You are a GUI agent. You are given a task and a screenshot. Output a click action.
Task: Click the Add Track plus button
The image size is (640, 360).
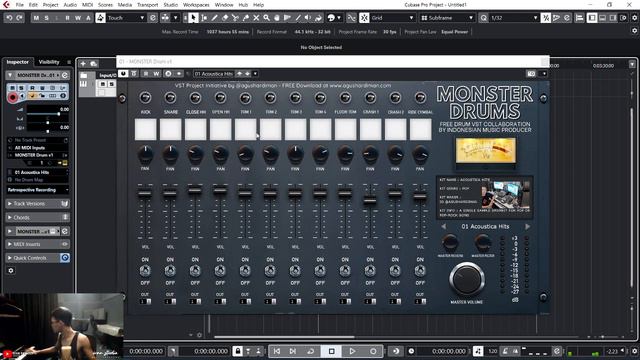tap(83, 64)
